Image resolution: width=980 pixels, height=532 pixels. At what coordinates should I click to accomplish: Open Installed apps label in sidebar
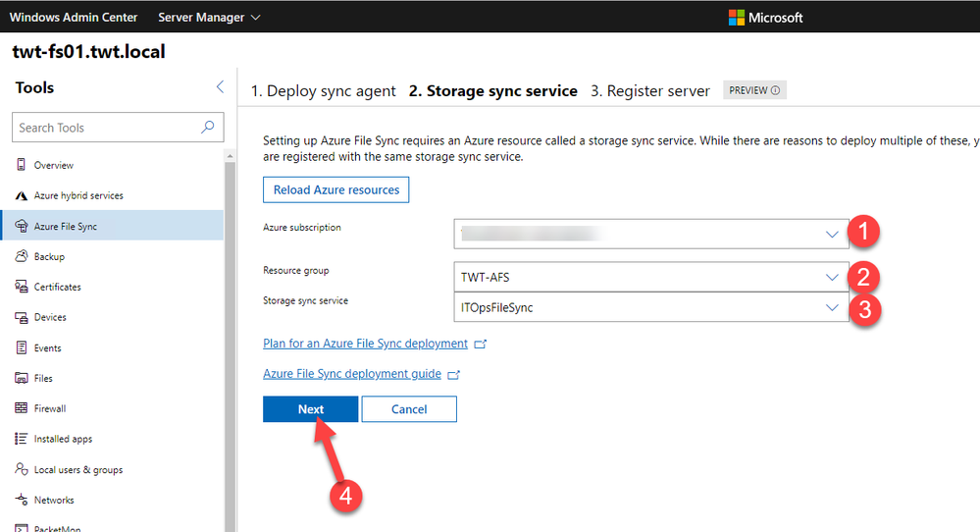point(63,439)
